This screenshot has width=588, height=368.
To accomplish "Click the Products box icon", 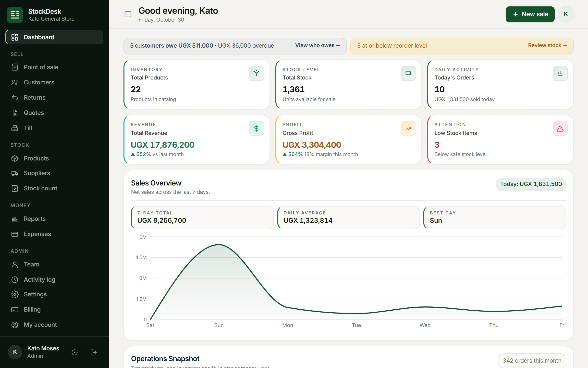I will pyautogui.click(x=15, y=158).
